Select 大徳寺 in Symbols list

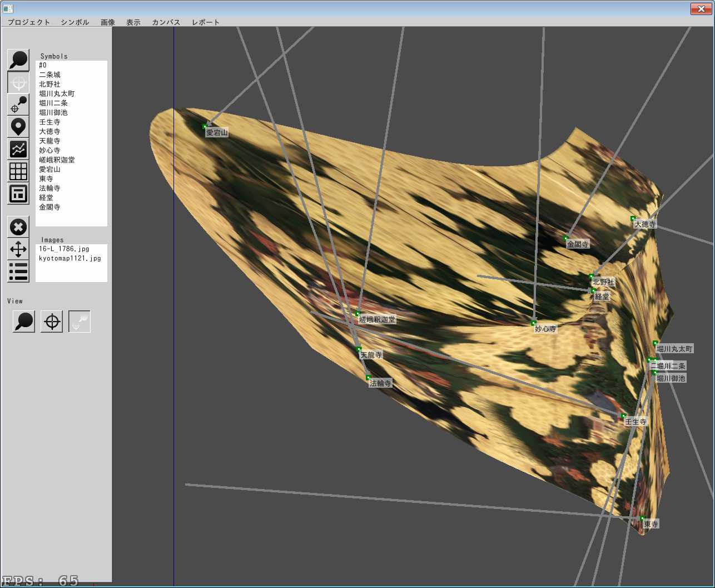click(71, 131)
